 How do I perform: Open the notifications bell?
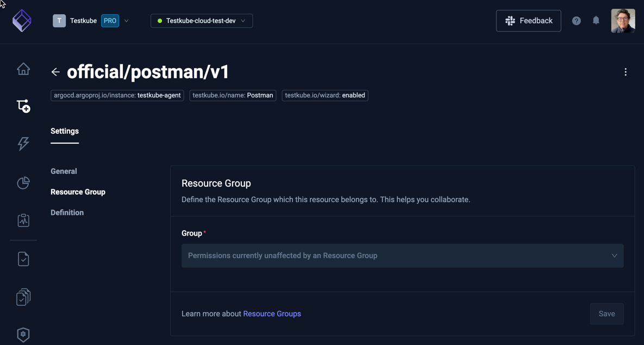tap(596, 20)
